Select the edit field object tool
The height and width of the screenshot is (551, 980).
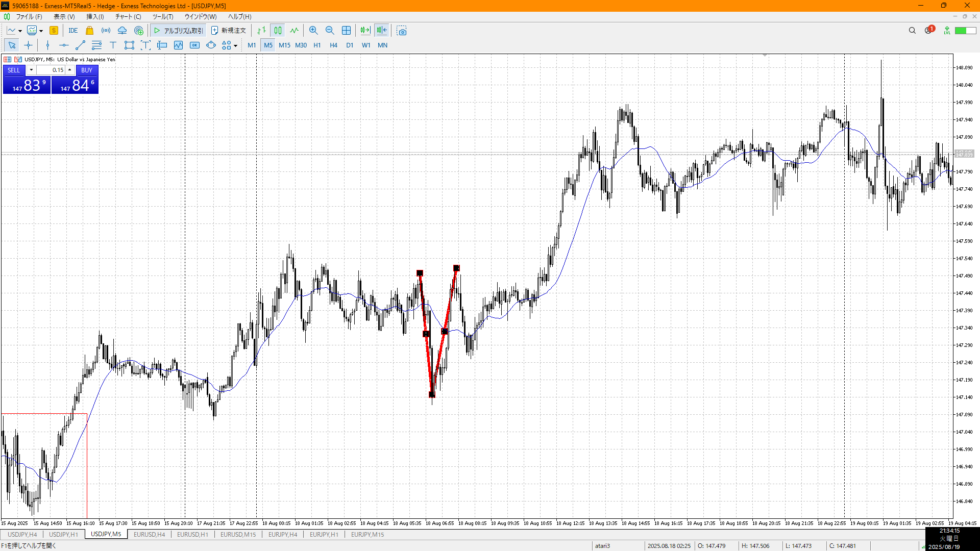(x=162, y=45)
